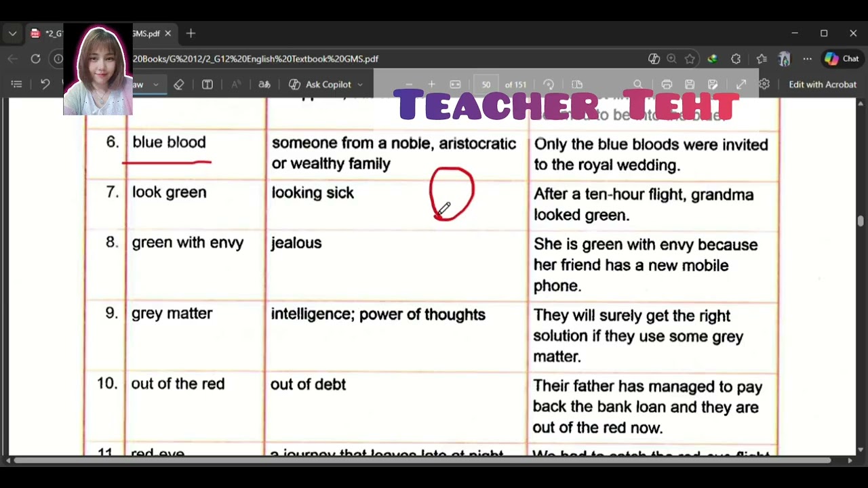Click the royal wedding example sentence
Viewport: 868px width, 488px height.
(651, 155)
